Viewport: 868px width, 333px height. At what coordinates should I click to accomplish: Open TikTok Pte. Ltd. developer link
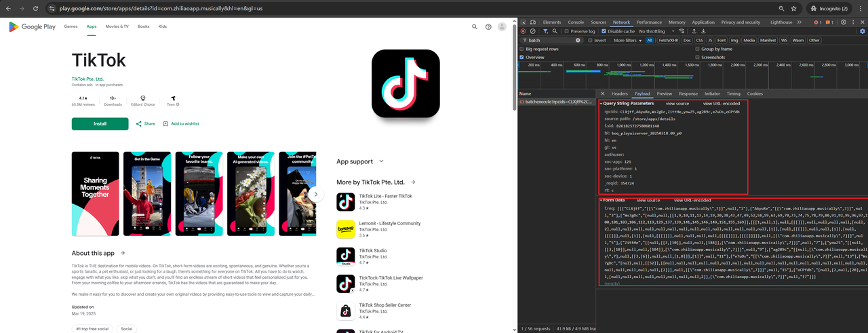coord(87,79)
